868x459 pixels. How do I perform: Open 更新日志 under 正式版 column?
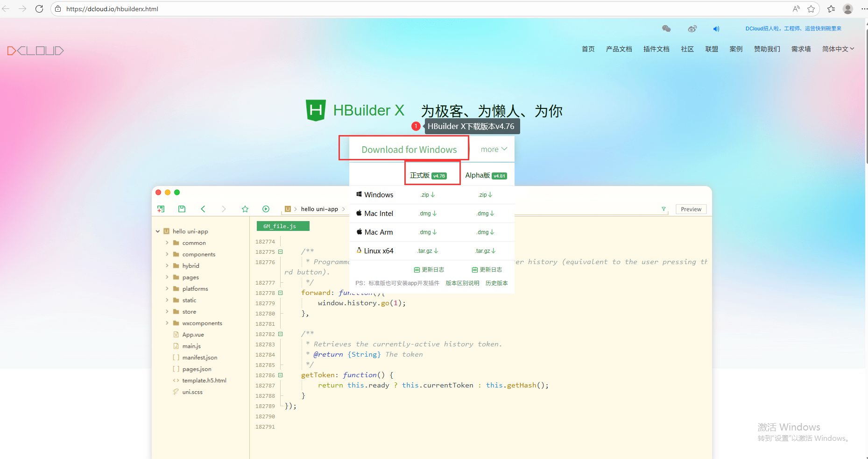click(429, 270)
